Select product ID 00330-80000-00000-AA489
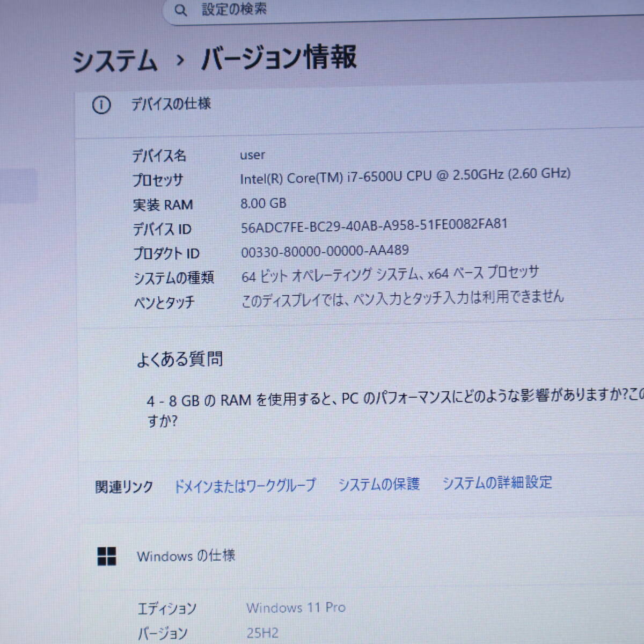This screenshot has width=644, height=644. tap(325, 251)
